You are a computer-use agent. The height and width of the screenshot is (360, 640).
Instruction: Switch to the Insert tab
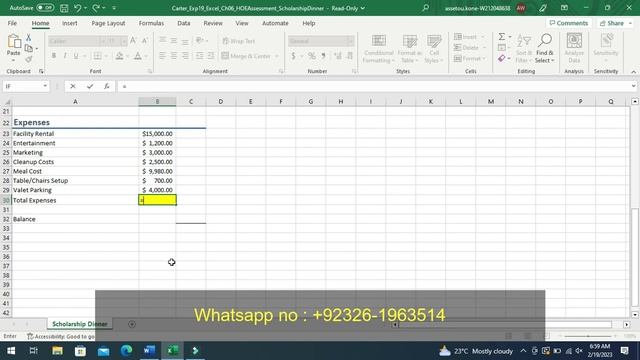coord(70,23)
